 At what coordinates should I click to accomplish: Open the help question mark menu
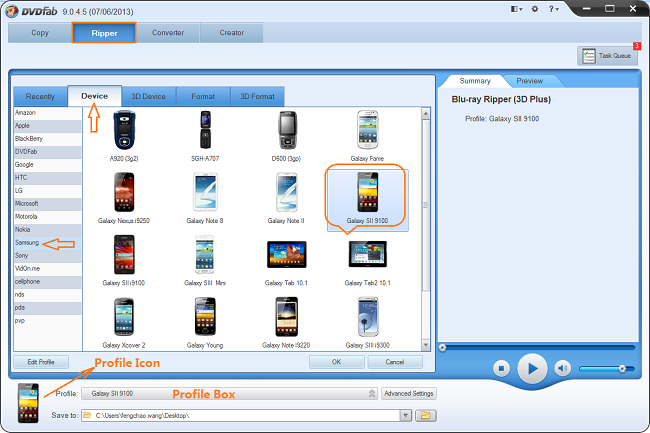click(x=554, y=9)
